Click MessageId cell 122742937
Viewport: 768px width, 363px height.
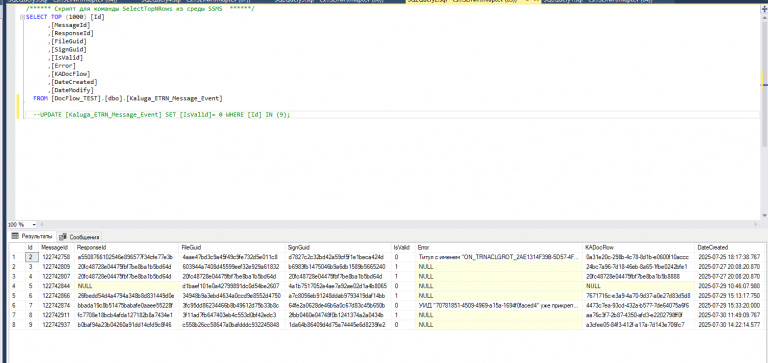coord(57,324)
